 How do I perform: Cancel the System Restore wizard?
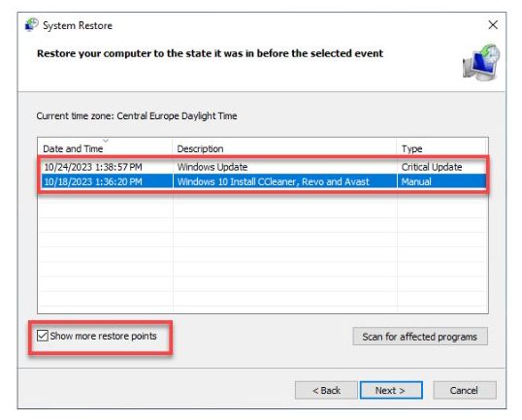pos(465,390)
